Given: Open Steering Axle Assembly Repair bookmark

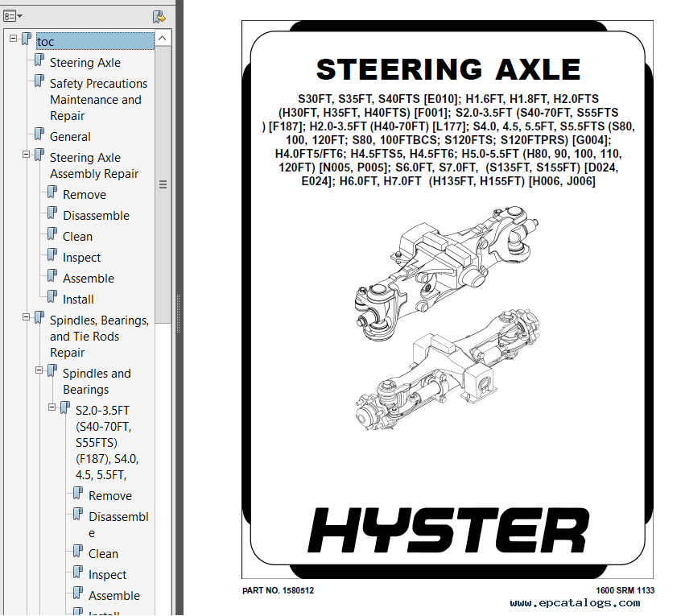Looking at the screenshot, I should [94, 166].
